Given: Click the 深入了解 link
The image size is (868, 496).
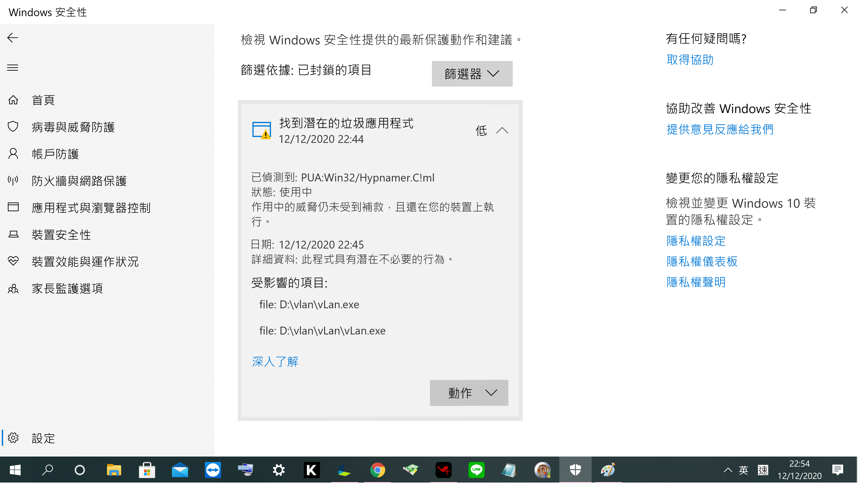Looking at the screenshot, I should [275, 361].
